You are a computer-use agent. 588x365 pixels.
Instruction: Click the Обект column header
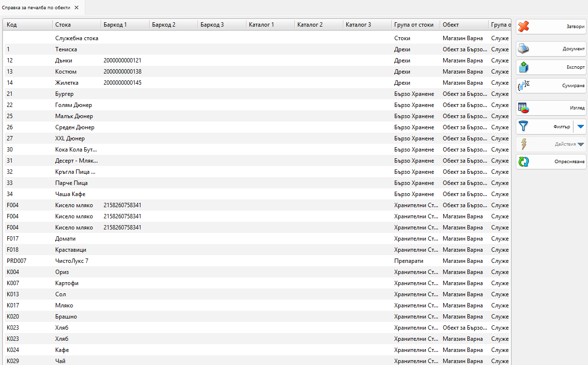point(464,25)
